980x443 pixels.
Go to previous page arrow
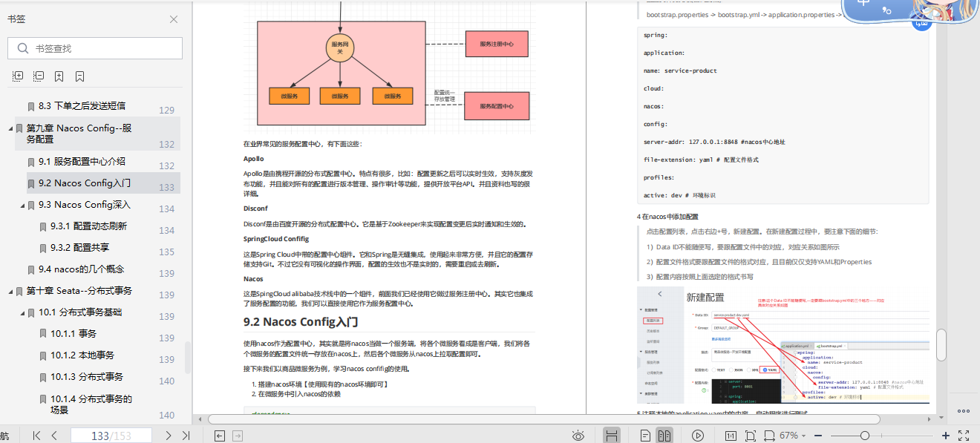(54, 436)
